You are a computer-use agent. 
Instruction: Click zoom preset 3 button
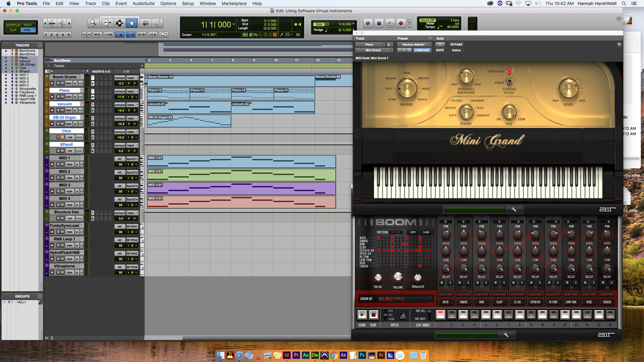click(57, 35)
